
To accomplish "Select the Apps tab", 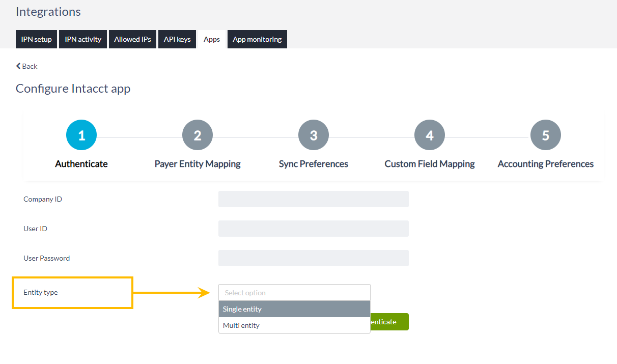I will tap(211, 39).
